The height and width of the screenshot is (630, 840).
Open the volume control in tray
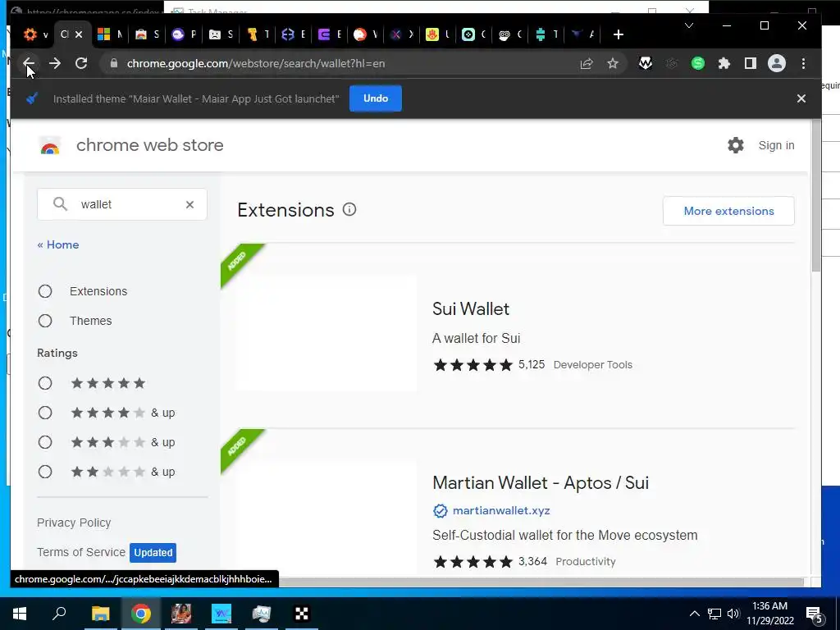733,614
